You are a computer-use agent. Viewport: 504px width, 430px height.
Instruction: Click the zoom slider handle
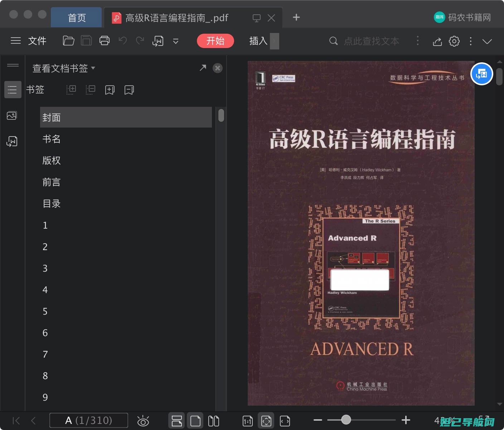346,420
